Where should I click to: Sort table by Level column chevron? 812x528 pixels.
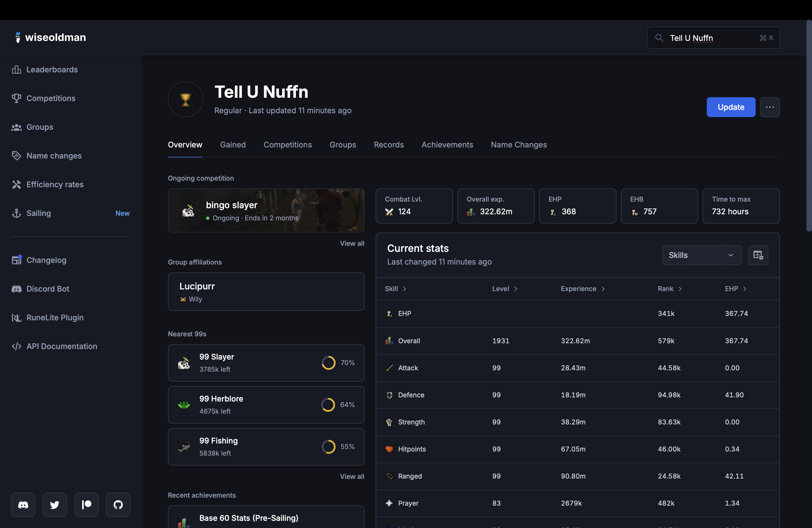tap(516, 289)
